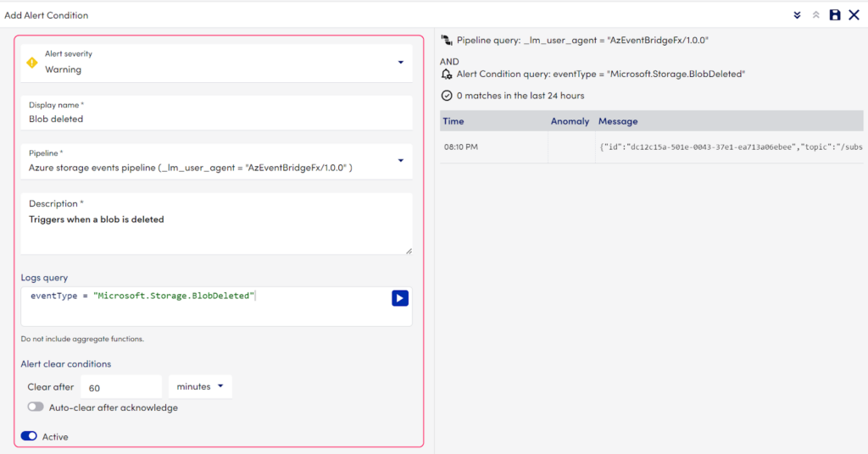Click the Message column header

pos(618,121)
